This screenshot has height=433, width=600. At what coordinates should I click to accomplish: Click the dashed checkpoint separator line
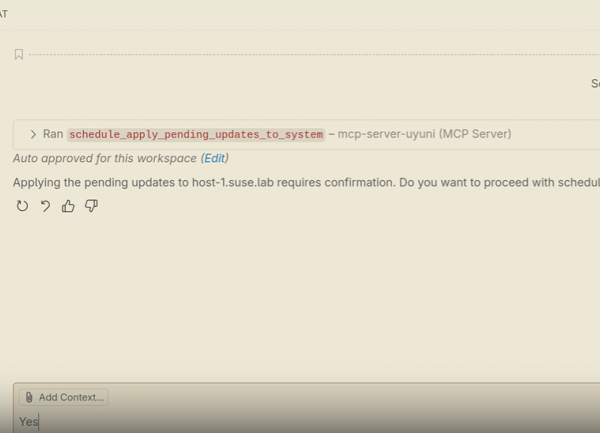300,54
